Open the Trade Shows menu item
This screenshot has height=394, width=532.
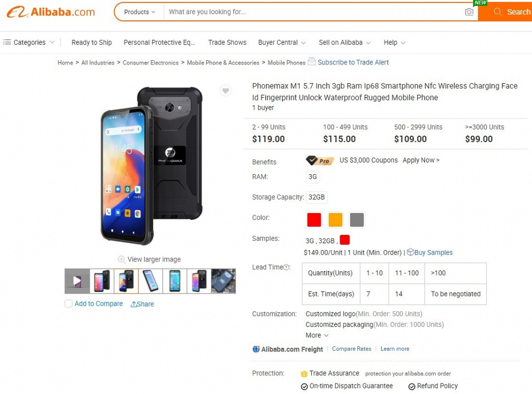click(x=227, y=43)
